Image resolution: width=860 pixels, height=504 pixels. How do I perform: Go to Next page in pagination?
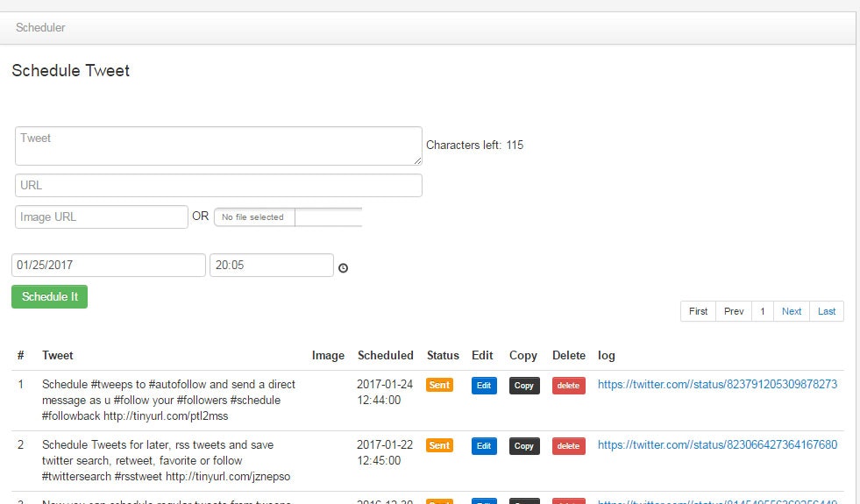click(x=792, y=311)
